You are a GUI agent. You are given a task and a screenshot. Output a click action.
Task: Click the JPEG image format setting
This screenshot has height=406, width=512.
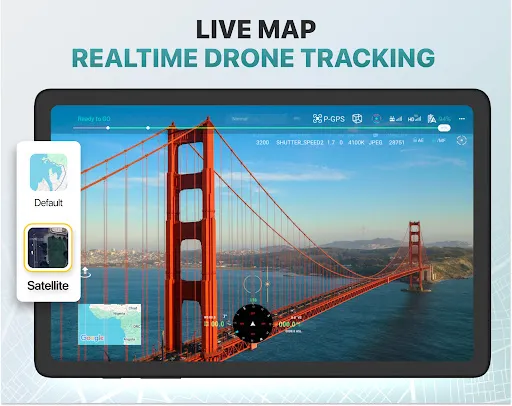tap(376, 142)
